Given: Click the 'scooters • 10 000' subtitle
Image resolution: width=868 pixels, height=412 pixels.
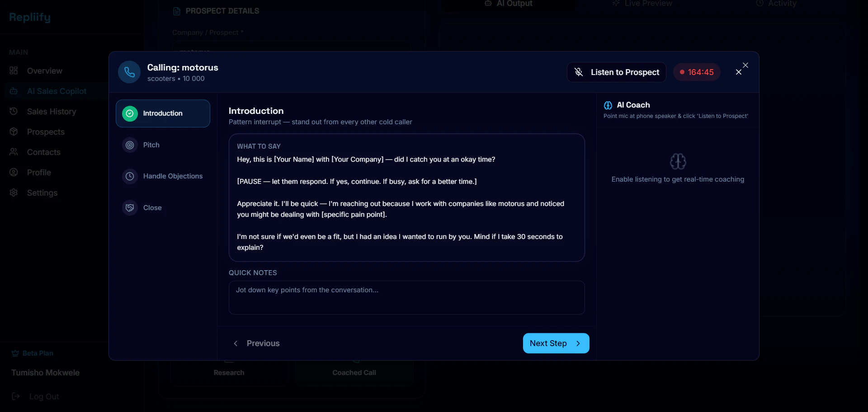Looking at the screenshot, I should [x=176, y=79].
